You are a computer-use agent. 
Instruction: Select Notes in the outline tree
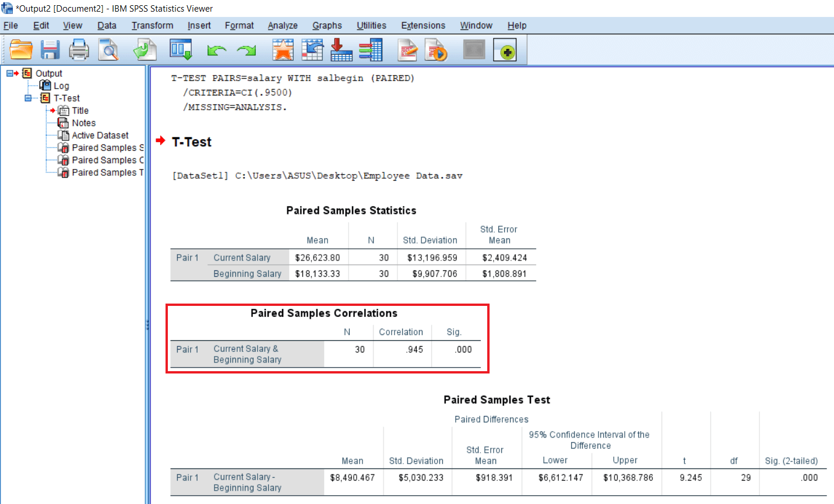pyautogui.click(x=83, y=123)
